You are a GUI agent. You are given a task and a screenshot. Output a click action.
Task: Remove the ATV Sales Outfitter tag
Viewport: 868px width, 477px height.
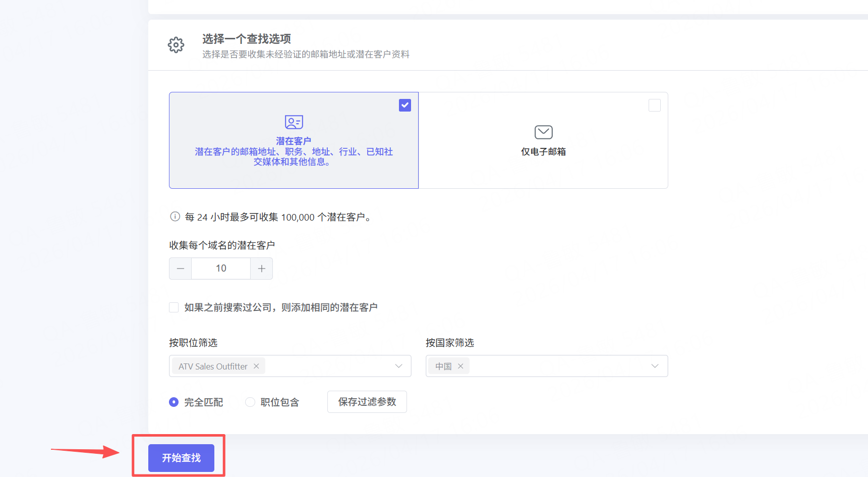point(256,366)
